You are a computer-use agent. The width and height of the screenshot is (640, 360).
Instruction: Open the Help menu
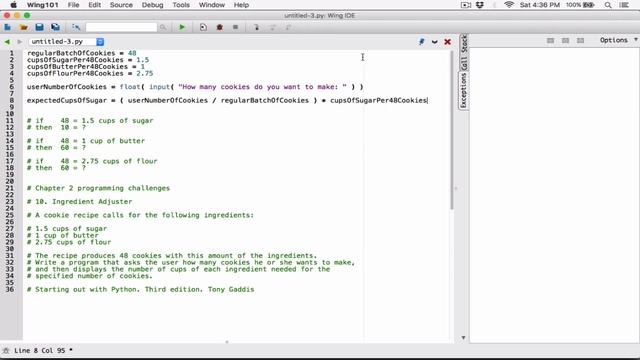pyautogui.click(x=241, y=5)
